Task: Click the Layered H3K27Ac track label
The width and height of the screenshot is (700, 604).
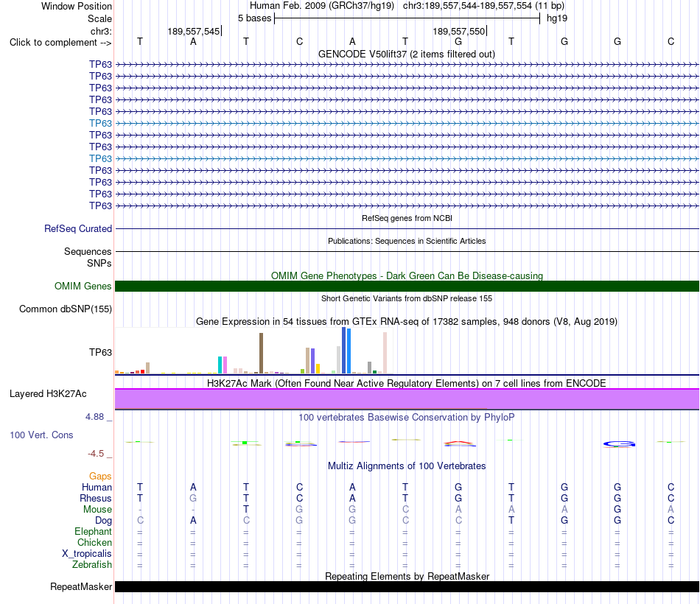Action: 48,394
